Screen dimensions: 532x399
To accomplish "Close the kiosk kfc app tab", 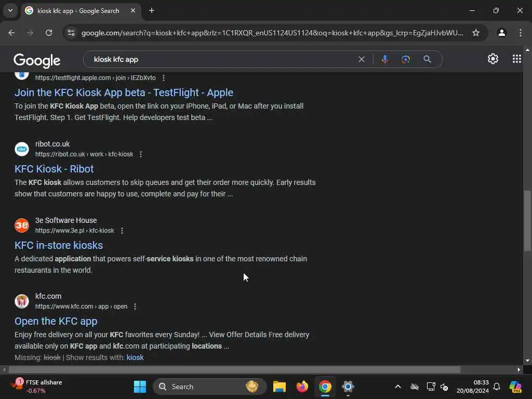I will point(133,10).
